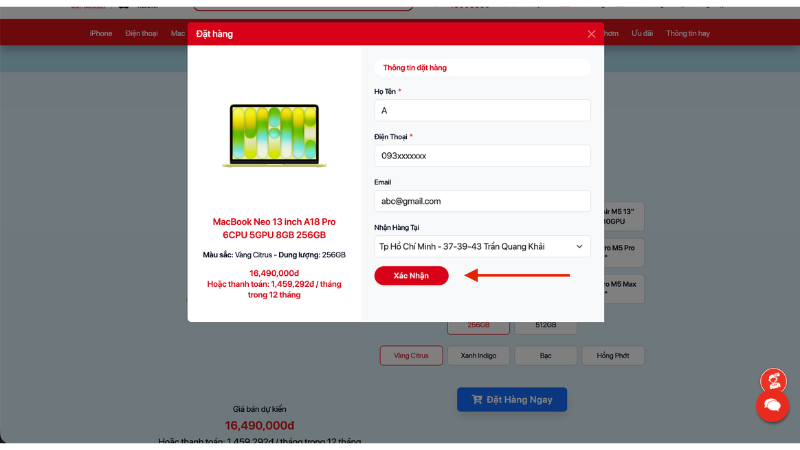Open the chat bubble icon
The image size is (800, 450).
[x=772, y=406]
